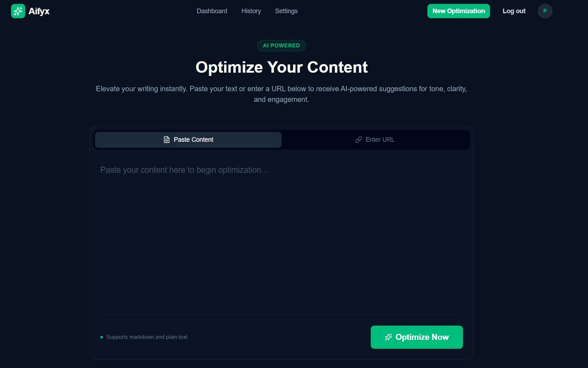The width and height of the screenshot is (588, 368).
Task: Click the document icon on Paste Content tab
Action: (x=167, y=140)
